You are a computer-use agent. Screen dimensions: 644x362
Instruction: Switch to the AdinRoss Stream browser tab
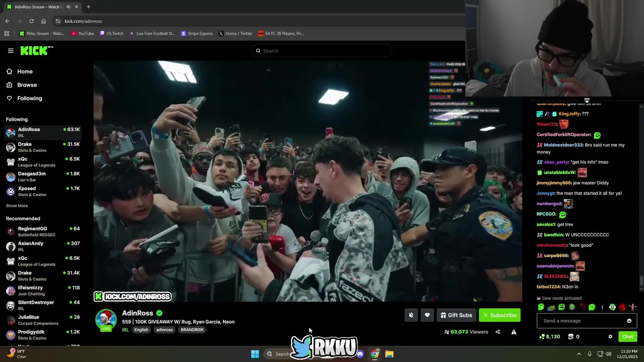[42, 7]
